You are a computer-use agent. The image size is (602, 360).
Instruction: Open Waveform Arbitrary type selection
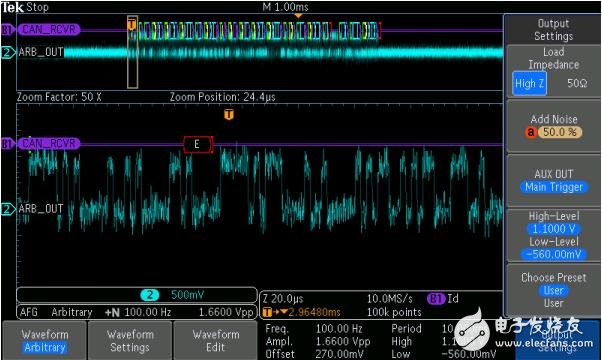tap(45, 340)
